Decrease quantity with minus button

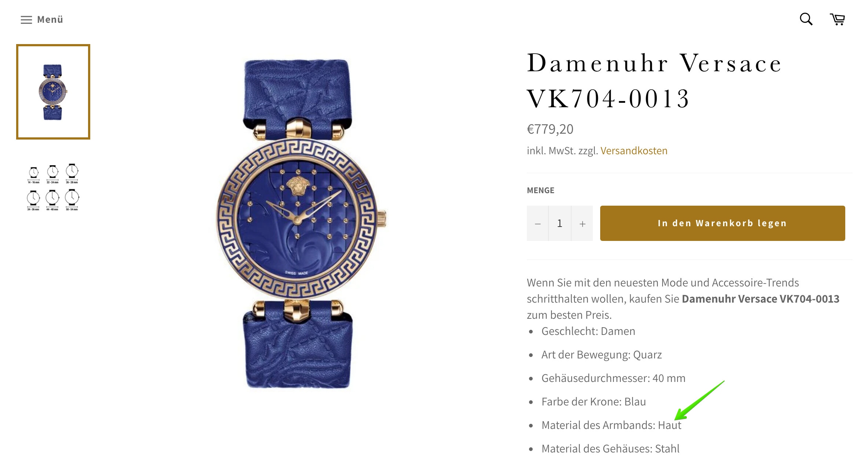coord(537,223)
